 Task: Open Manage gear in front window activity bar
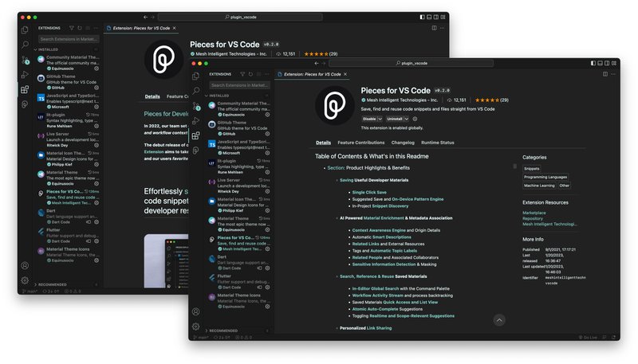tap(195, 327)
